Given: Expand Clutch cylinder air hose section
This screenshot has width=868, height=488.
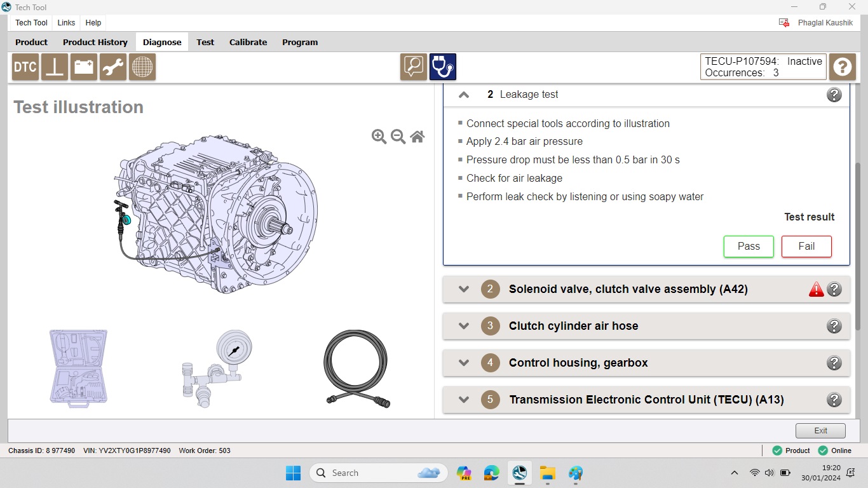Looking at the screenshot, I should pos(464,326).
